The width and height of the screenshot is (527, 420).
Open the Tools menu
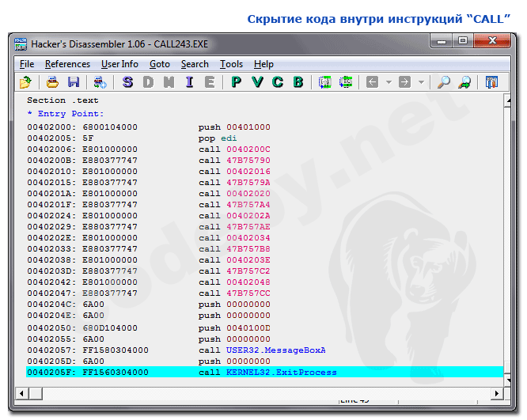coord(231,64)
